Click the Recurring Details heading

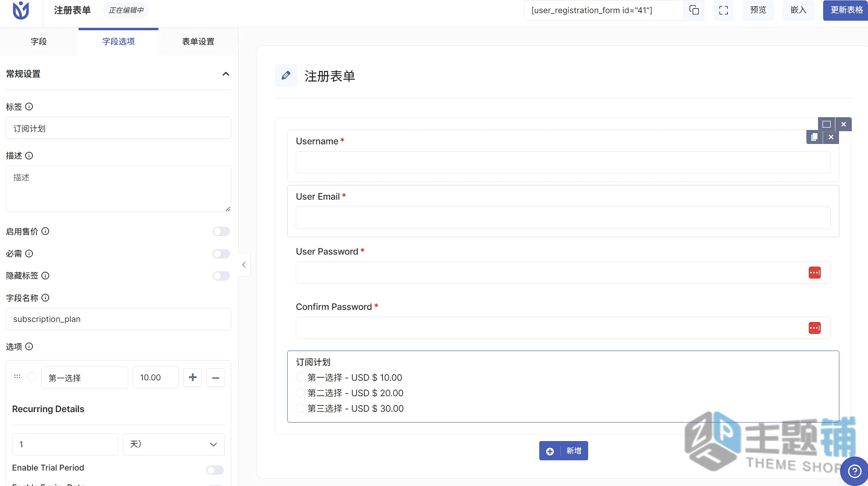tap(48, 409)
